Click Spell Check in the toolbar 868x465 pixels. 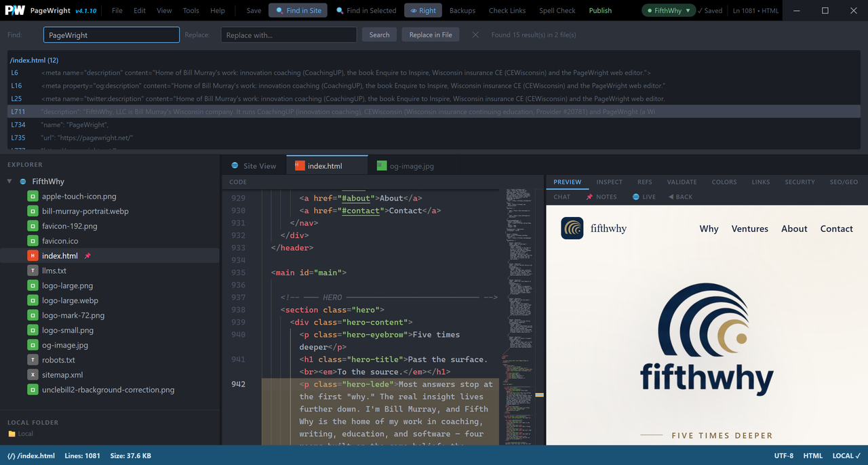[x=557, y=10]
